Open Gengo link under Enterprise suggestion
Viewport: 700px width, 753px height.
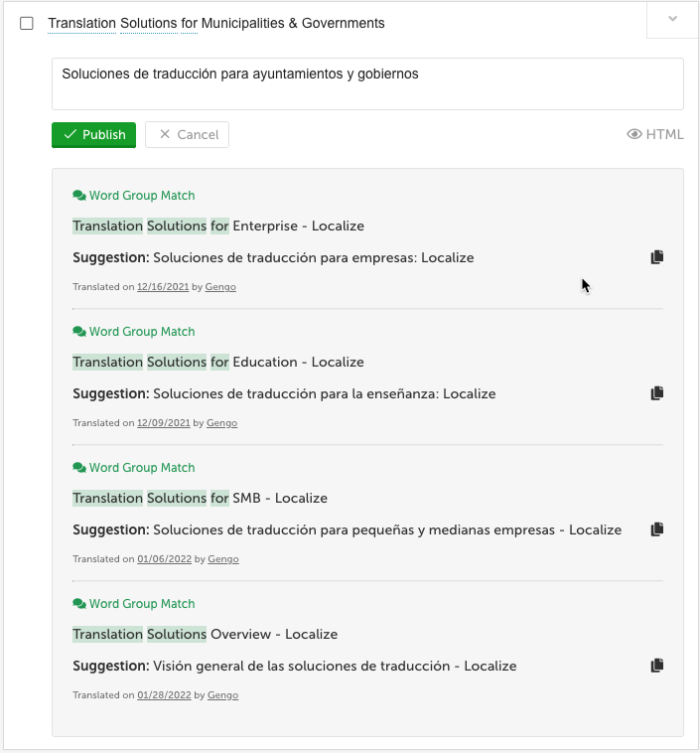(x=220, y=287)
